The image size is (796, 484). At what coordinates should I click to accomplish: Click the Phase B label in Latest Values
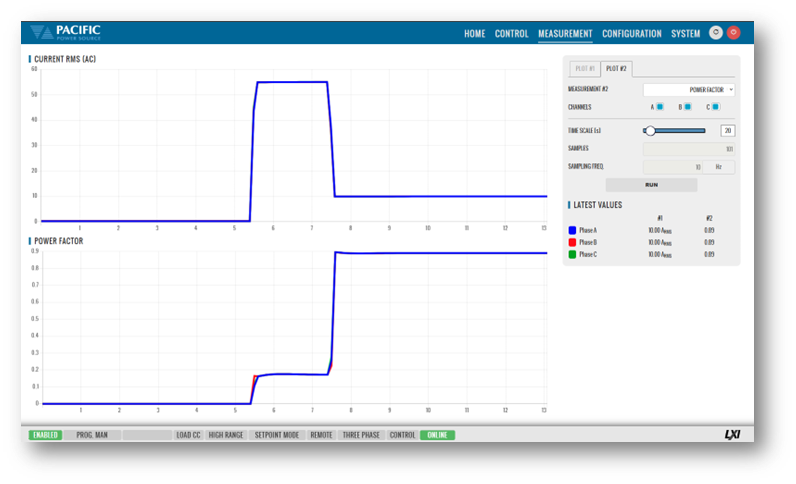tap(588, 242)
